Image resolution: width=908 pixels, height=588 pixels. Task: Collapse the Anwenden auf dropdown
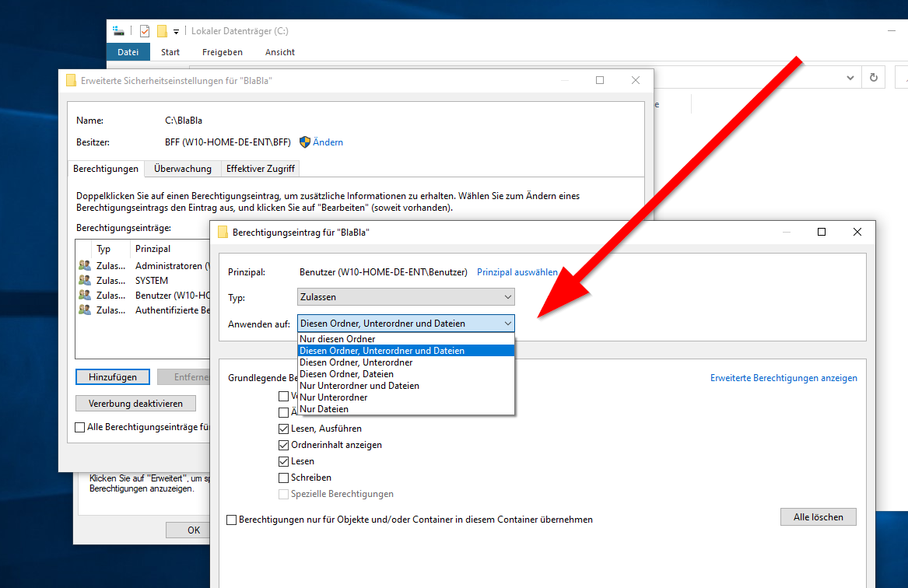coord(406,324)
